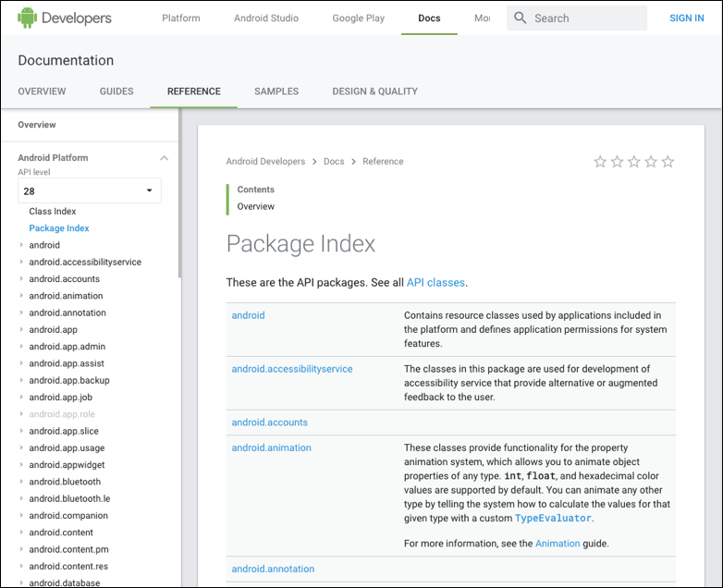Screen dimensions: 723x588
Task: Click the Developers site title
Action: coord(77,18)
